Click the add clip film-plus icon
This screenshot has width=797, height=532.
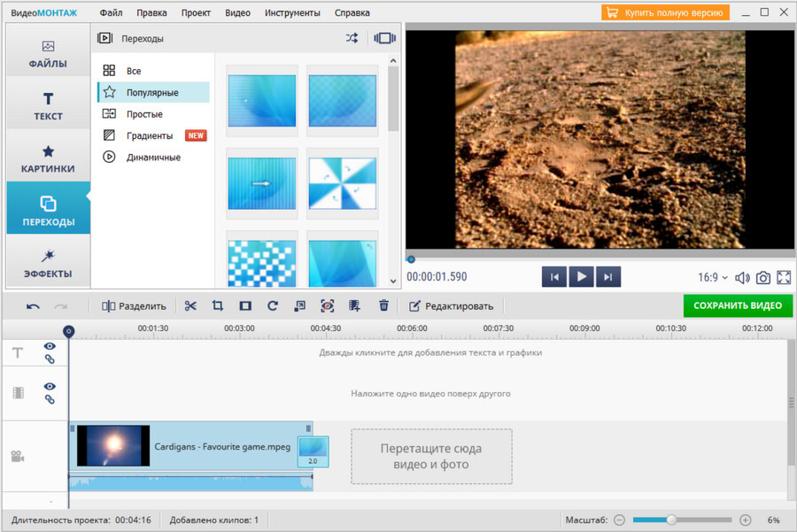click(354, 306)
